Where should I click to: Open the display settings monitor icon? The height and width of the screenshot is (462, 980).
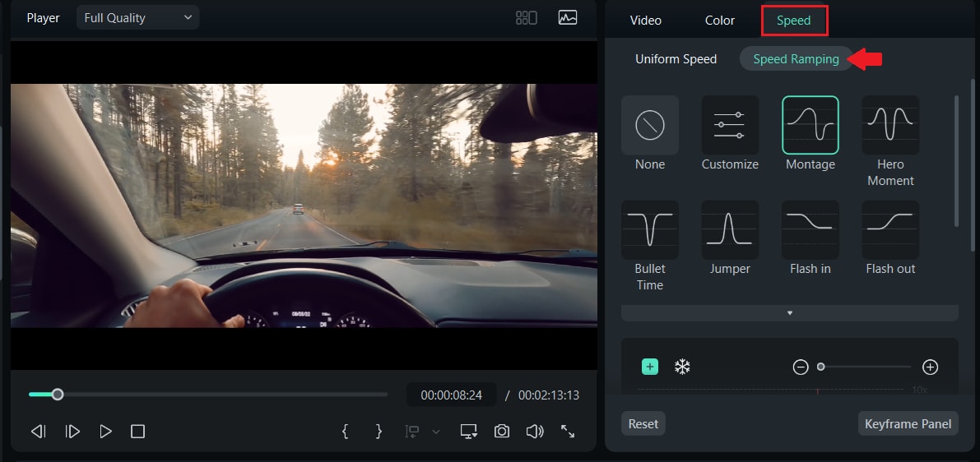click(469, 432)
